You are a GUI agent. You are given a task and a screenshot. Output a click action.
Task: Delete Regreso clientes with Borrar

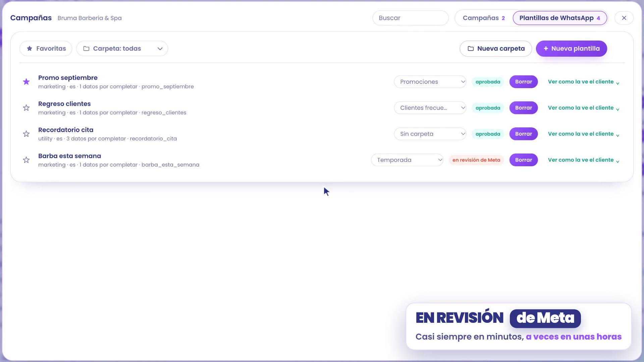click(x=524, y=108)
